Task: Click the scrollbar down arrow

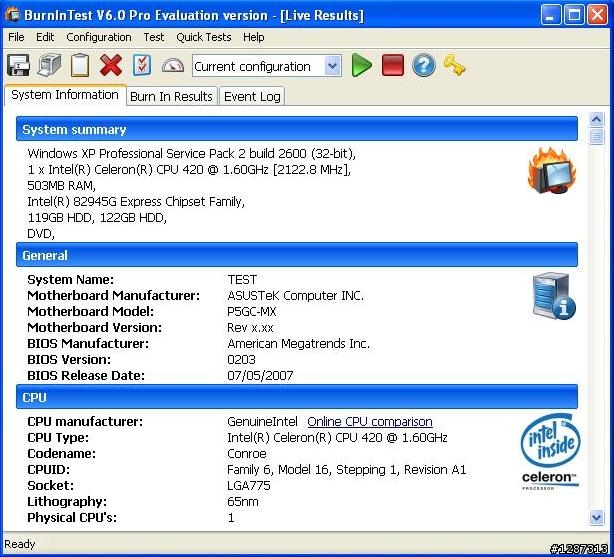Action: pos(596,517)
